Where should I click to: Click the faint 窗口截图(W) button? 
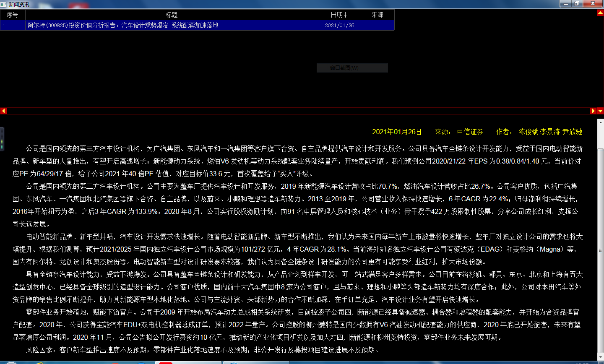pos(352,68)
